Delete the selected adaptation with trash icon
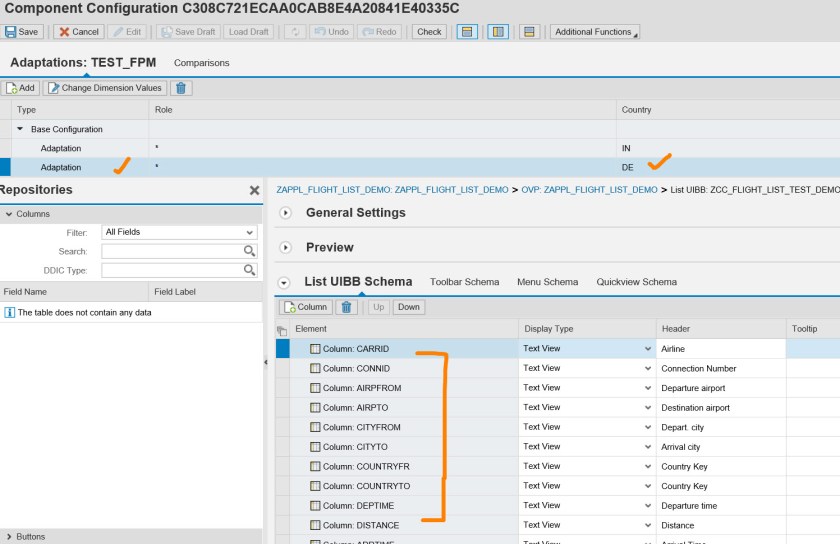 point(182,88)
